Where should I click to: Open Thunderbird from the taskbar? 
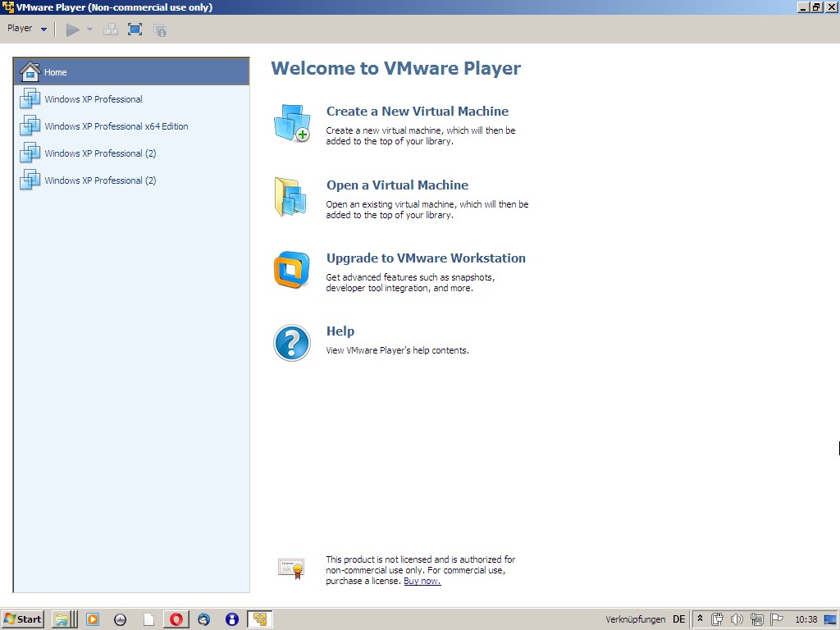click(204, 619)
